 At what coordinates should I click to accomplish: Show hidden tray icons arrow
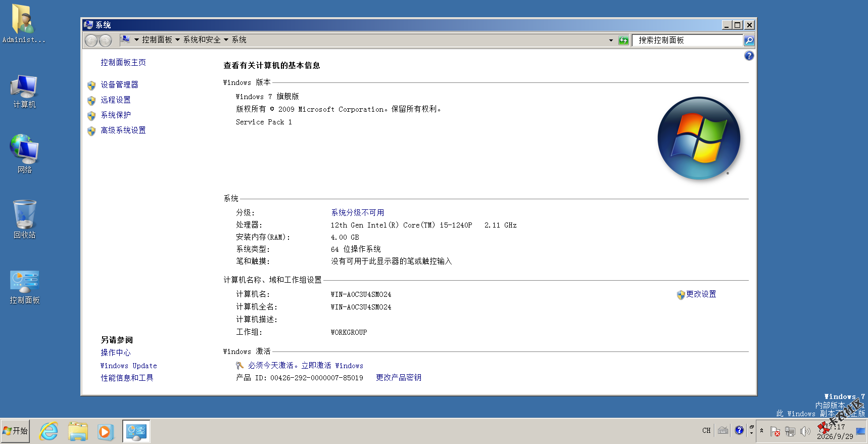(762, 431)
